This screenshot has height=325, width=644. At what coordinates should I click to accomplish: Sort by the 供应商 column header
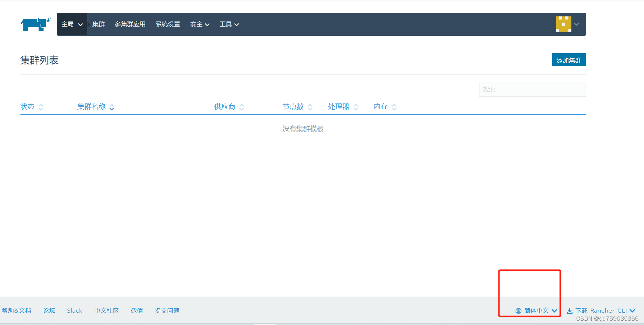(229, 107)
